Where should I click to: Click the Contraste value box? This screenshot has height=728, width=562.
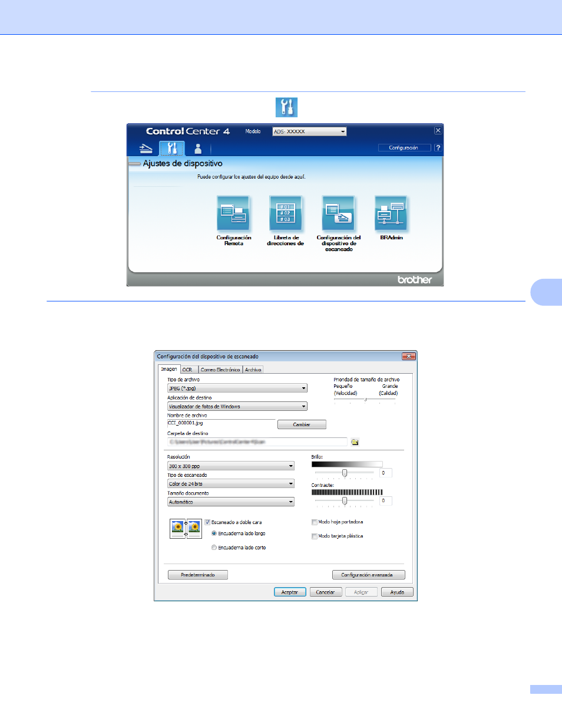(x=385, y=501)
